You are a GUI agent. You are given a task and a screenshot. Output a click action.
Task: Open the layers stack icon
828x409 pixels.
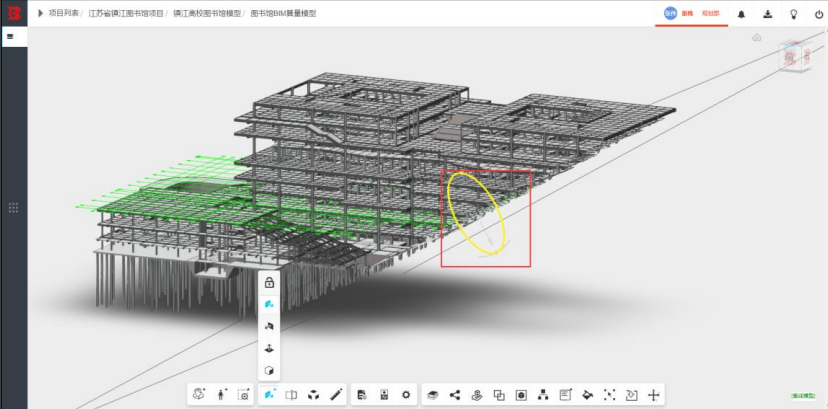click(x=432, y=395)
